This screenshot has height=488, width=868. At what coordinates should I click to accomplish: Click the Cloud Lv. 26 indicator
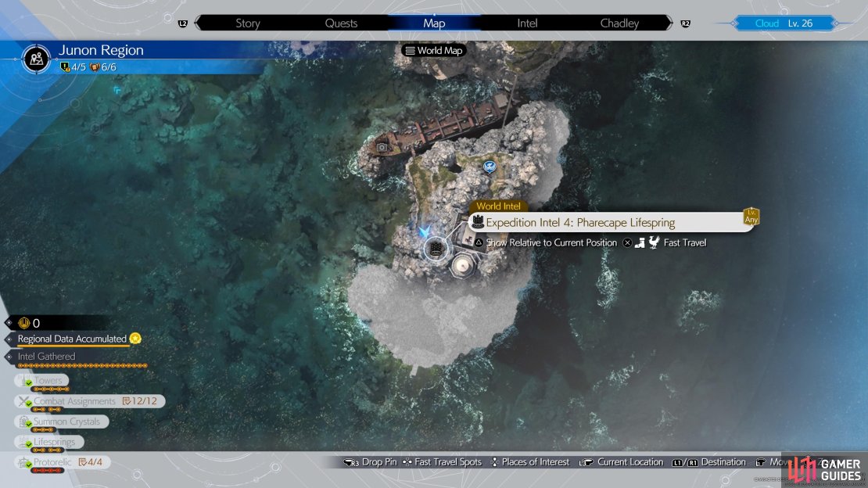[784, 23]
